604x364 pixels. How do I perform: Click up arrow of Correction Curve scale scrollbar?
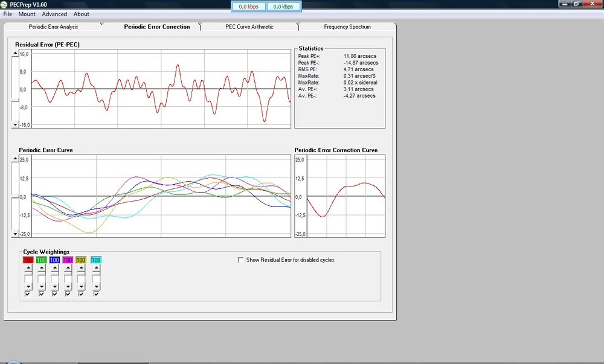point(298,159)
